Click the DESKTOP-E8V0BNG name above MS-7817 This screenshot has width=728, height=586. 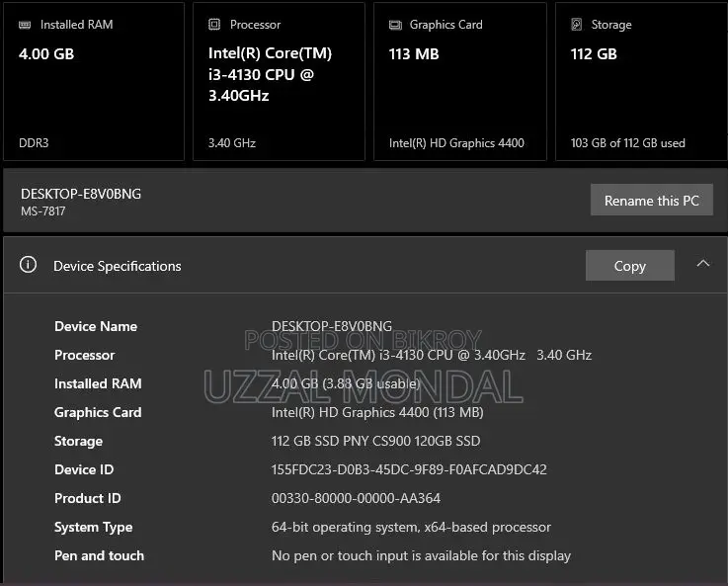coord(81,194)
